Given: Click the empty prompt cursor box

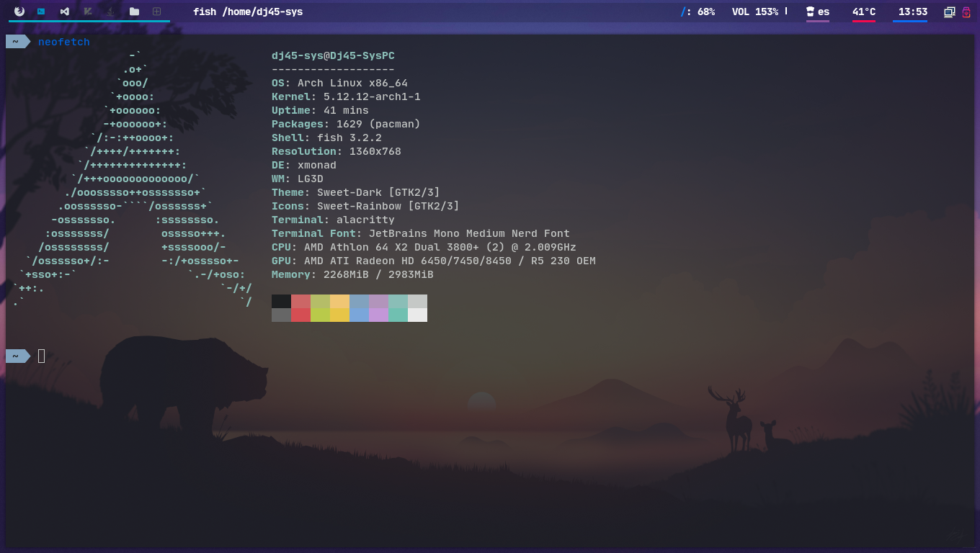Looking at the screenshot, I should pos(42,356).
